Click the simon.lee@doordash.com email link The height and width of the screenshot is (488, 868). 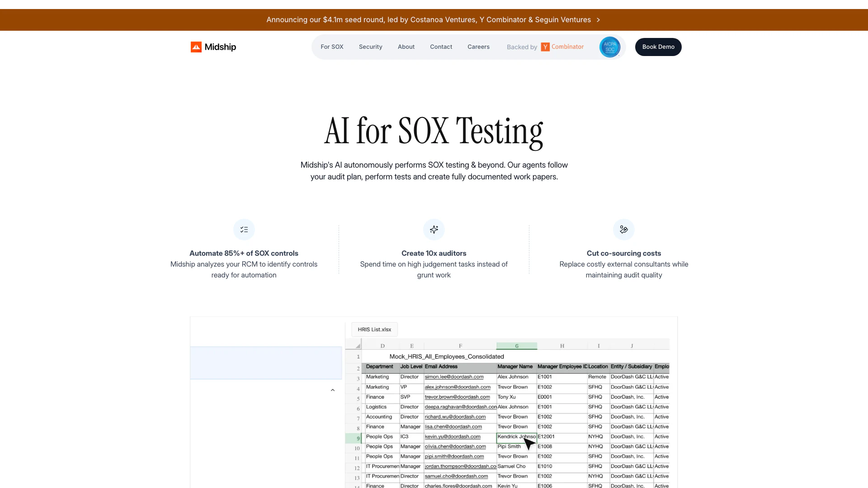point(454,377)
